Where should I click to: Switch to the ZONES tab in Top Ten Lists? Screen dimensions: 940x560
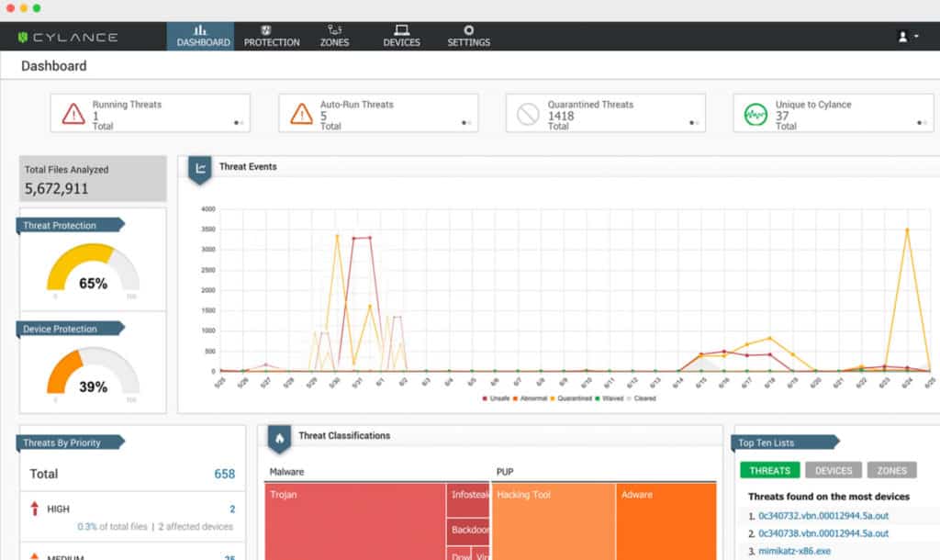[x=891, y=470]
